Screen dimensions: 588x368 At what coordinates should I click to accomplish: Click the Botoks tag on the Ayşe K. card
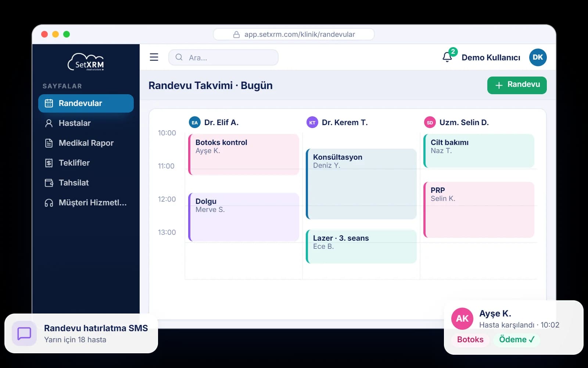[x=470, y=340]
